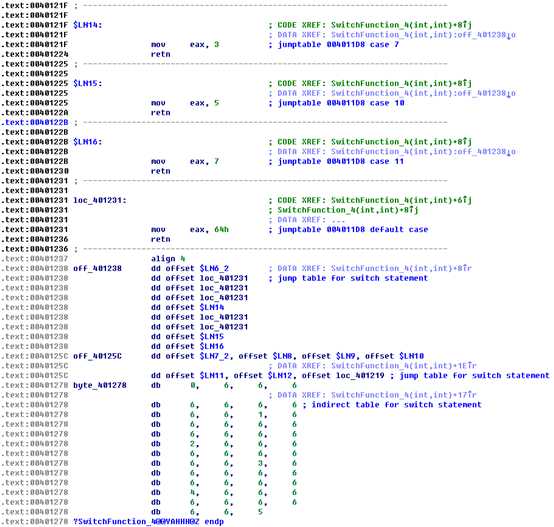Follow the 'offset $LN12' reference
Screen dimensions: 554x527
click(263, 375)
